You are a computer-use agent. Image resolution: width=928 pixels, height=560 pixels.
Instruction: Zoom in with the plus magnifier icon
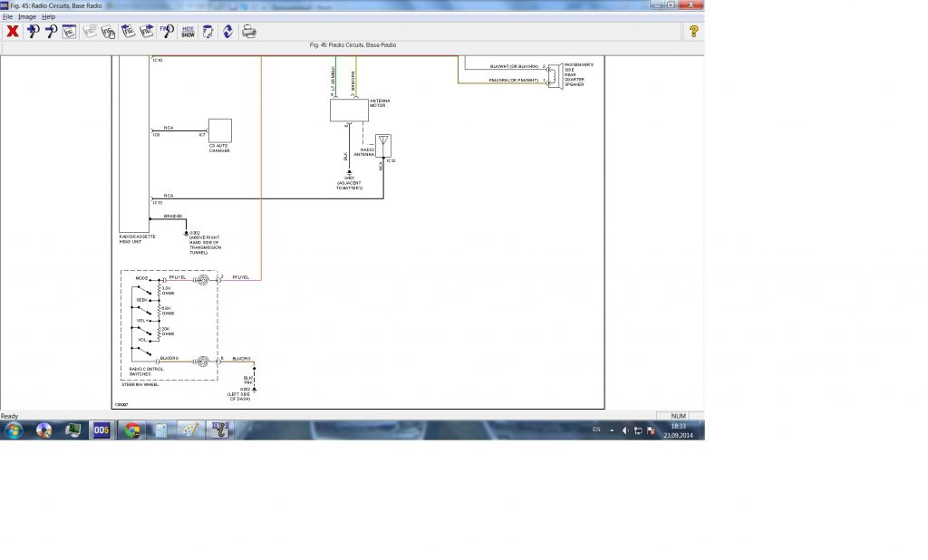(x=34, y=31)
